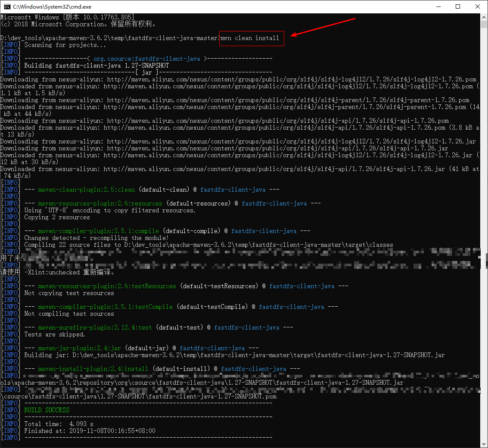Click 'maven-resources-plugin:2.6:resources' text
Viewport: 488px width, 448px height.
[100, 204]
